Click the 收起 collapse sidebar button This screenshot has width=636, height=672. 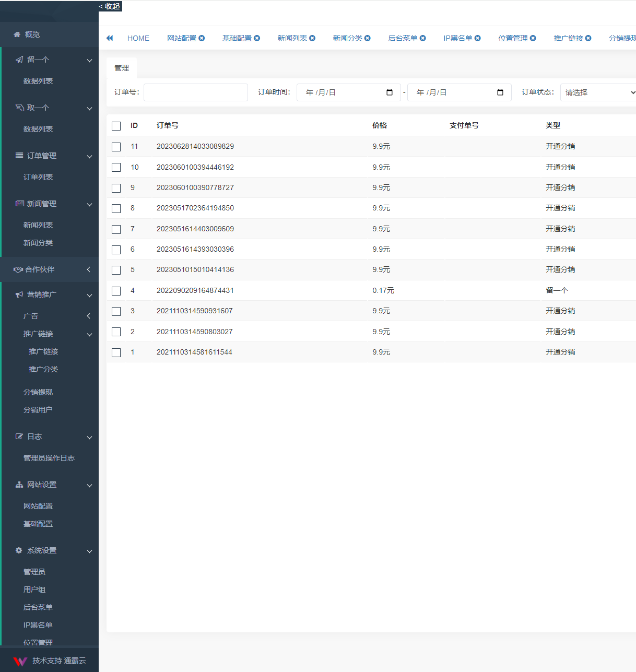(x=110, y=6)
